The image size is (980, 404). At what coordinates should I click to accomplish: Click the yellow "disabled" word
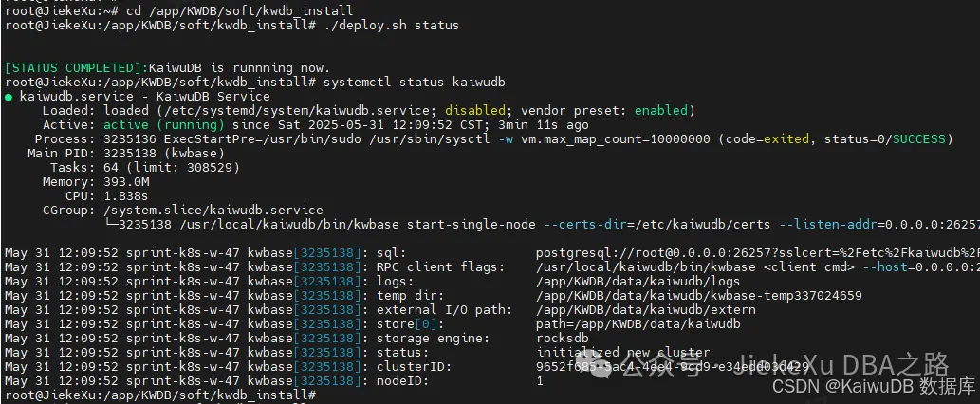pos(475,111)
